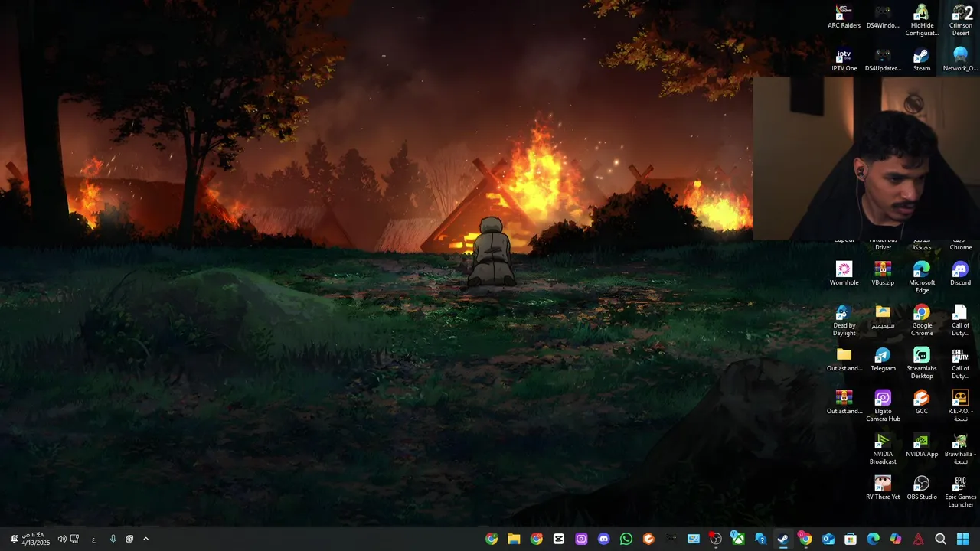Open HidHide Configuration shortcut
Image resolution: width=980 pixels, height=551 pixels.
tap(922, 21)
